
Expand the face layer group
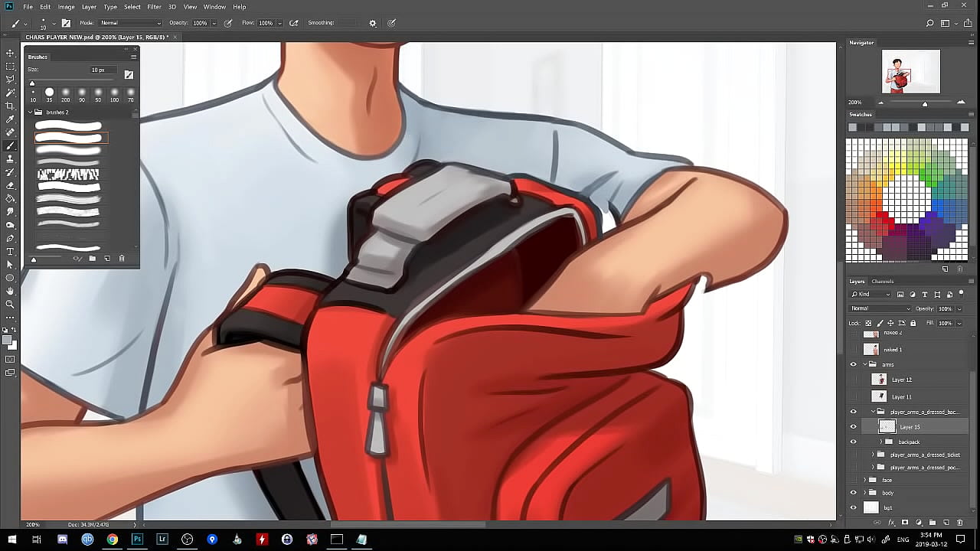tap(865, 480)
